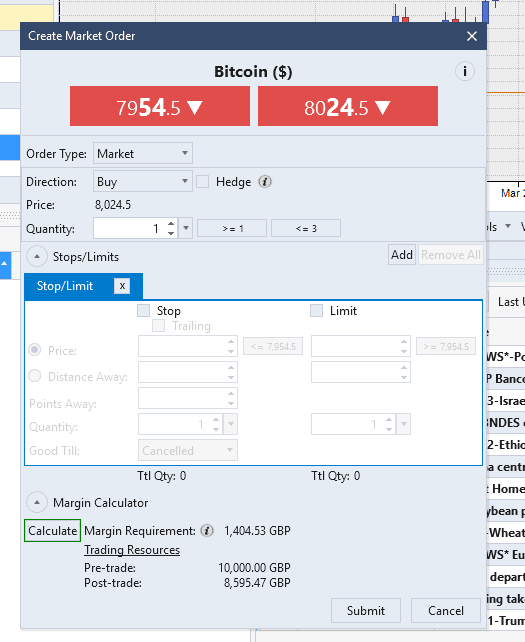Click the order Quantity input field
Viewport: 525px width, 642px height.
[x=129, y=228]
